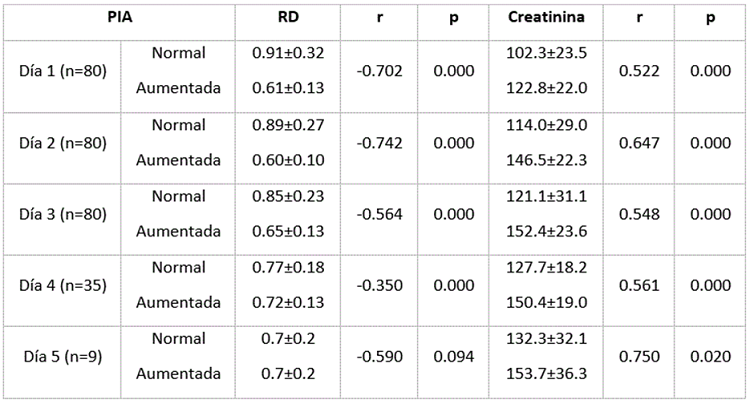Click the RD value 0.77±0.18
Screen dimensions: 750x404
289,266
